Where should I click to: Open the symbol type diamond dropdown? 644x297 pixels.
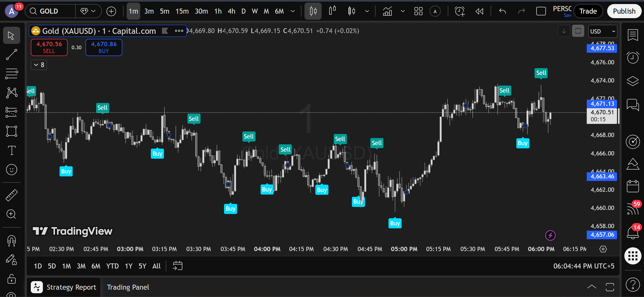[x=88, y=11]
